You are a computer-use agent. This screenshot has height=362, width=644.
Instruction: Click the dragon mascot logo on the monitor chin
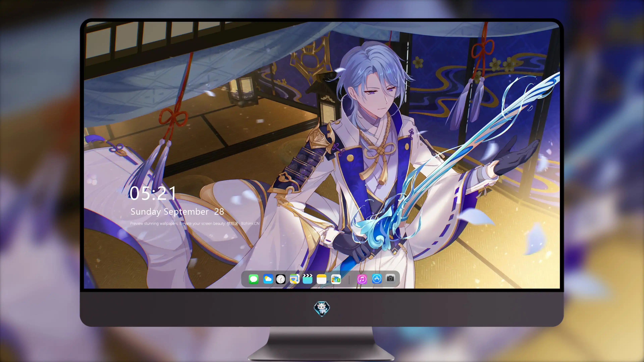(x=322, y=309)
